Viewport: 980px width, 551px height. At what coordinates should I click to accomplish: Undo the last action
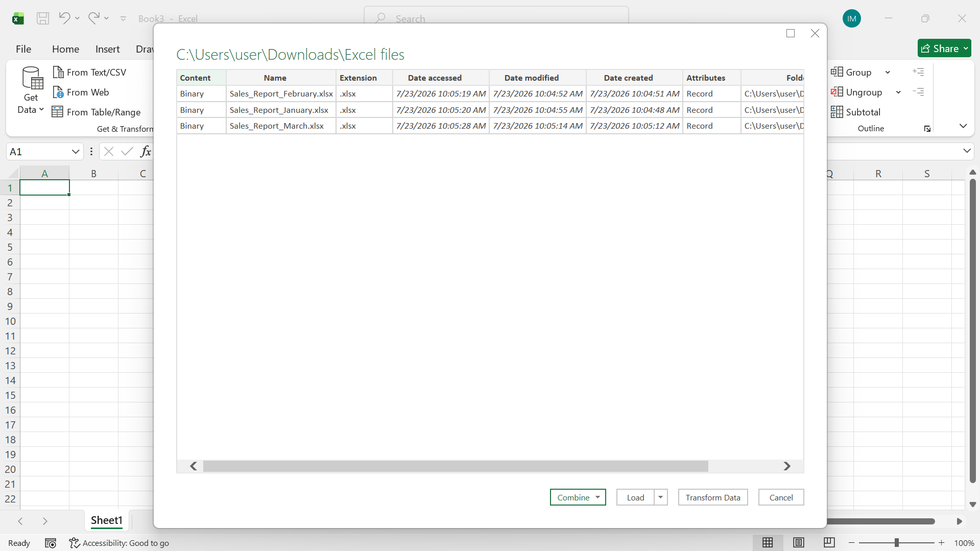tap(64, 18)
